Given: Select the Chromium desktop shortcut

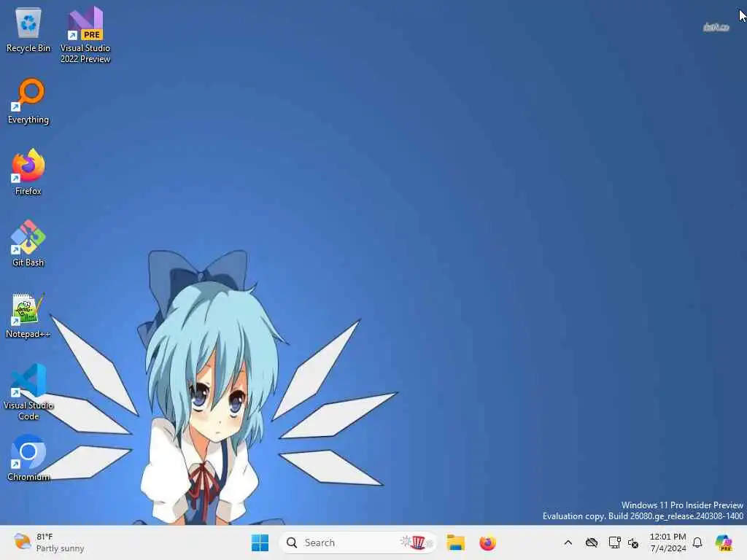Looking at the screenshot, I should (x=28, y=458).
